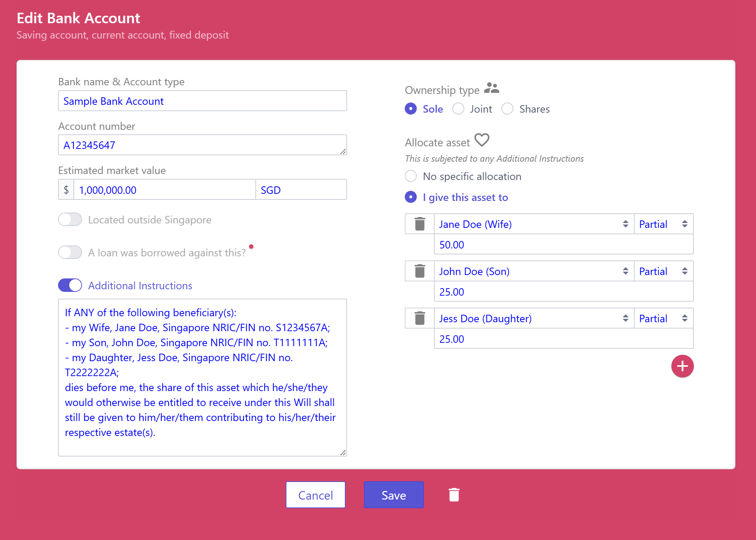Remove the John Doe (Son) beneficiary row
756x540 pixels.
(420, 271)
